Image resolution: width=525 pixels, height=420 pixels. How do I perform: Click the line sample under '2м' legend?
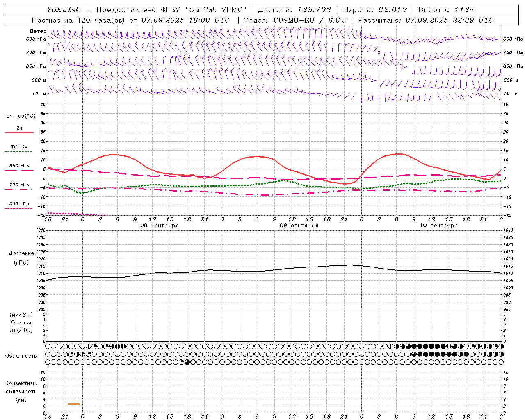click(19, 132)
